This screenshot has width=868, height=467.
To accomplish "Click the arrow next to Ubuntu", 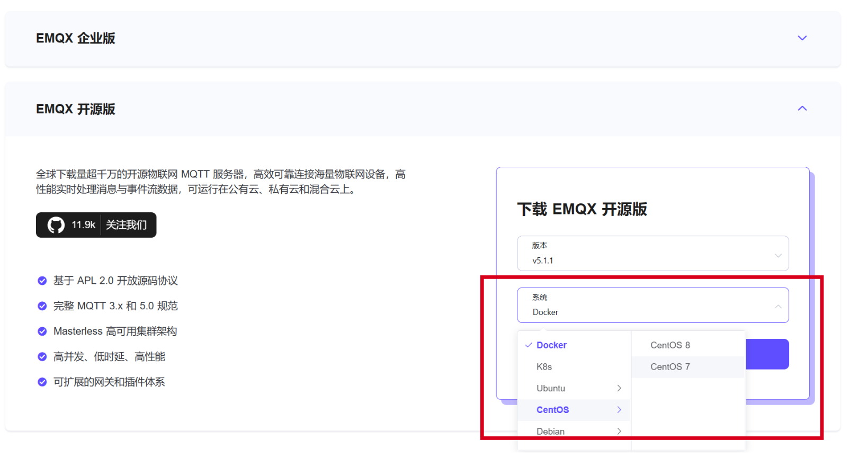I will [x=619, y=389].
